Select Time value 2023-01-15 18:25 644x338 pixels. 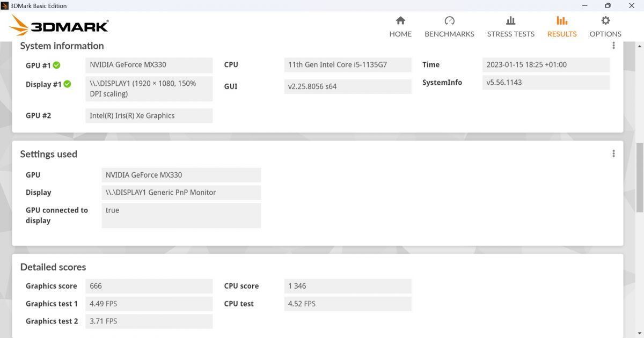[546, 65]
